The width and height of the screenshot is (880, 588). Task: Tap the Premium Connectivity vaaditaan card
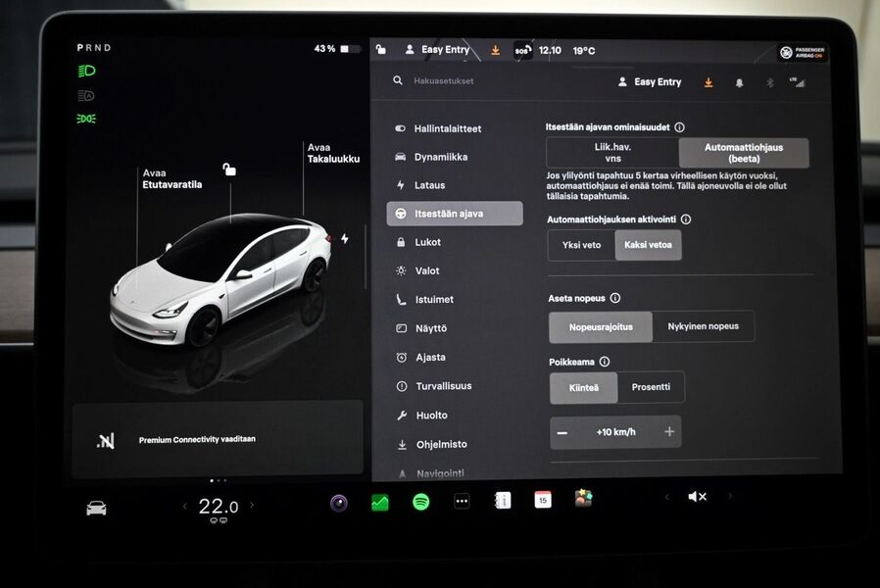218,439
